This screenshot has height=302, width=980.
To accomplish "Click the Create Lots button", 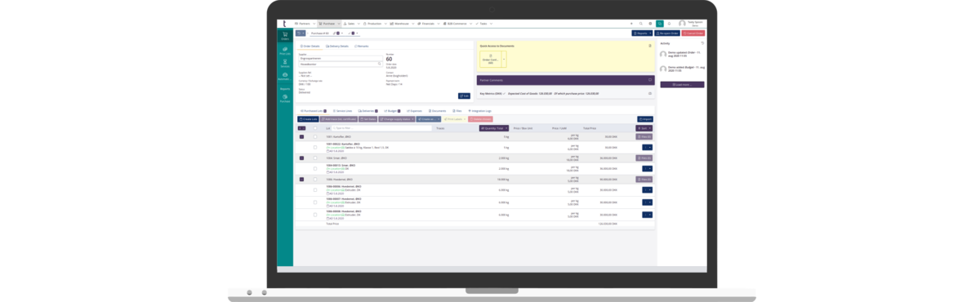I will (308, 119).
